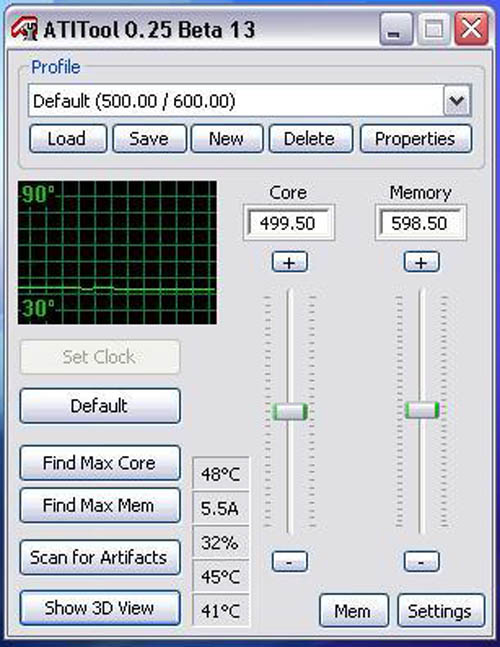Open profile Properties

tap(416, 139)
